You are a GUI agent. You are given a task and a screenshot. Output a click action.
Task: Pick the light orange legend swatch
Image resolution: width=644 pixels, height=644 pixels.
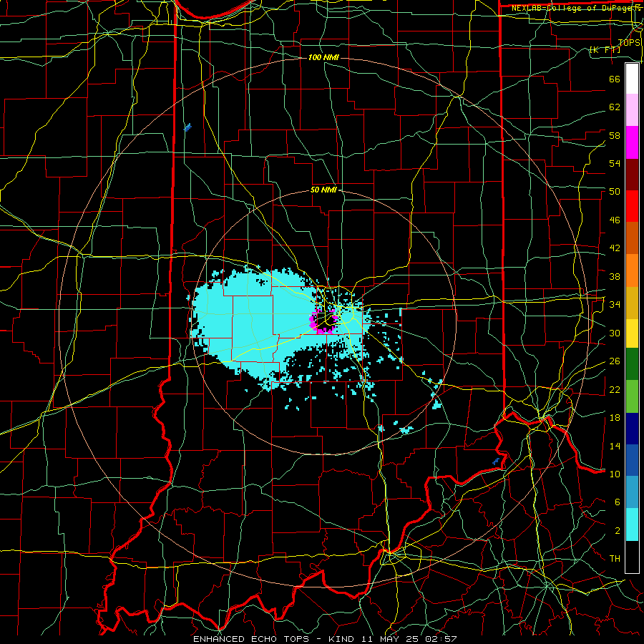point(632,270)
